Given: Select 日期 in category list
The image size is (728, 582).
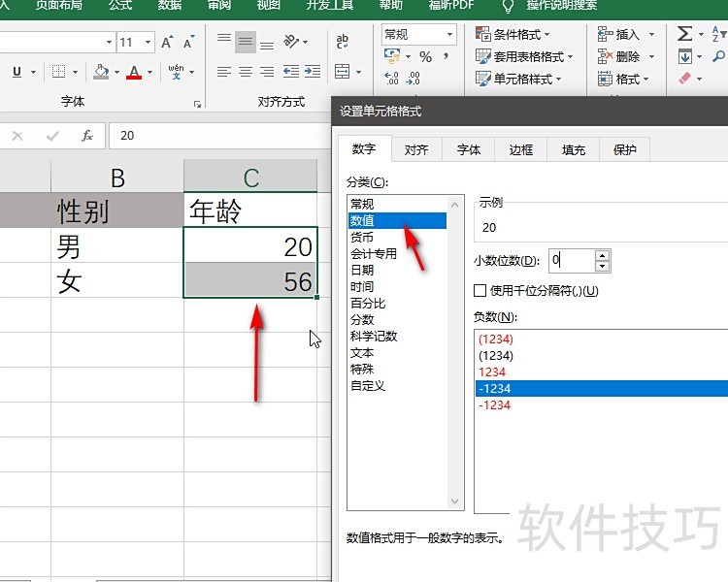Looking at the screenshot, I should (x=397, y=270).
